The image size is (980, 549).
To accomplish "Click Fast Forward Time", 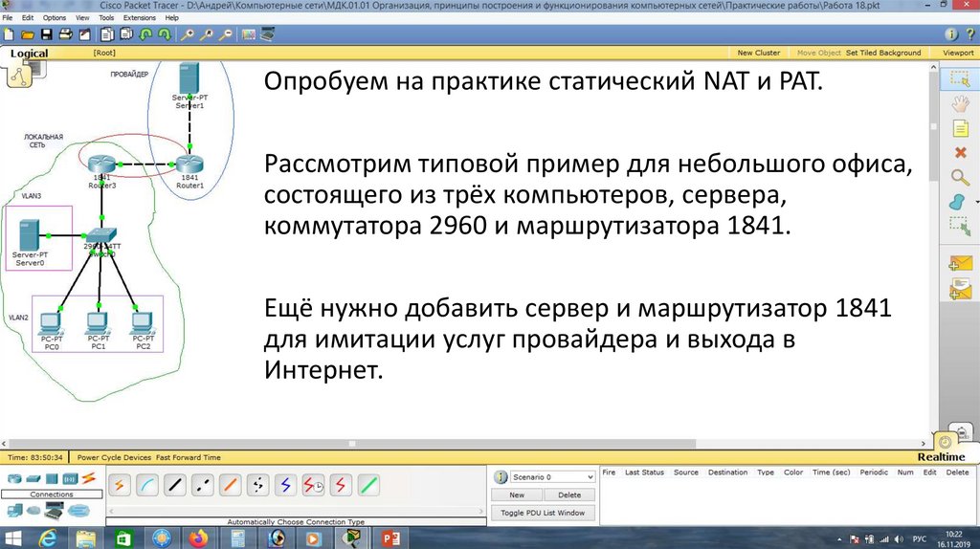I will 189,457.
